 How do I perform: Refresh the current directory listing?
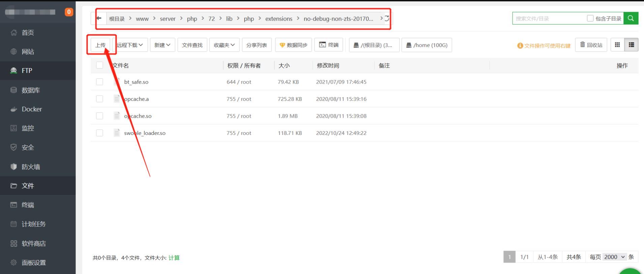(387, 19)
